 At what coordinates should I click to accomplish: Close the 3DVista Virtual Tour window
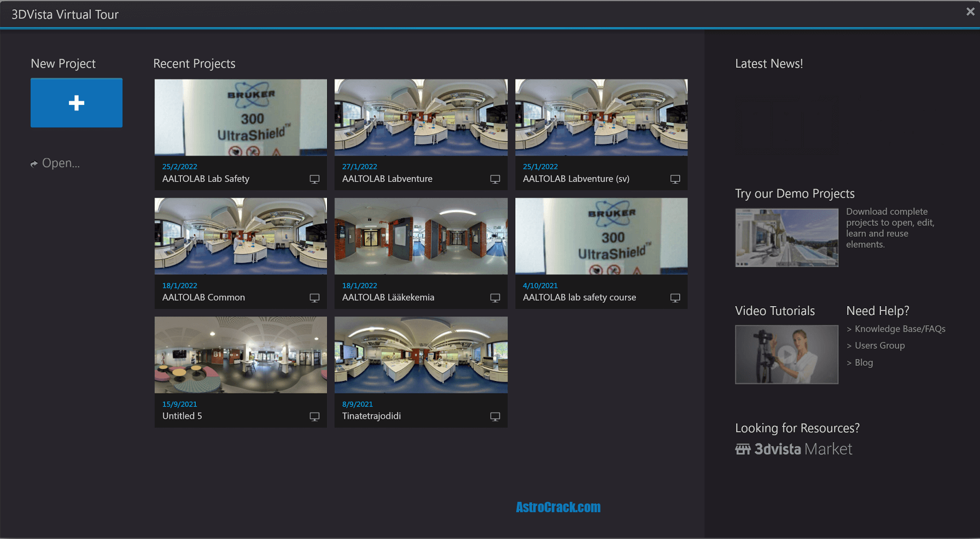pos(970,11)
